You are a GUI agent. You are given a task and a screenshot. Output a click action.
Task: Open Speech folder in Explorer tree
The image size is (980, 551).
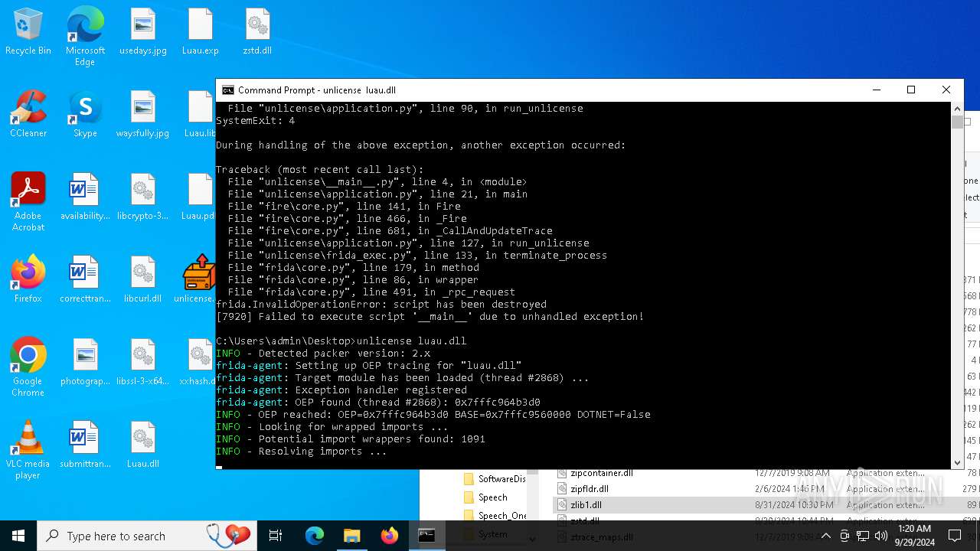tap(493, 497)
